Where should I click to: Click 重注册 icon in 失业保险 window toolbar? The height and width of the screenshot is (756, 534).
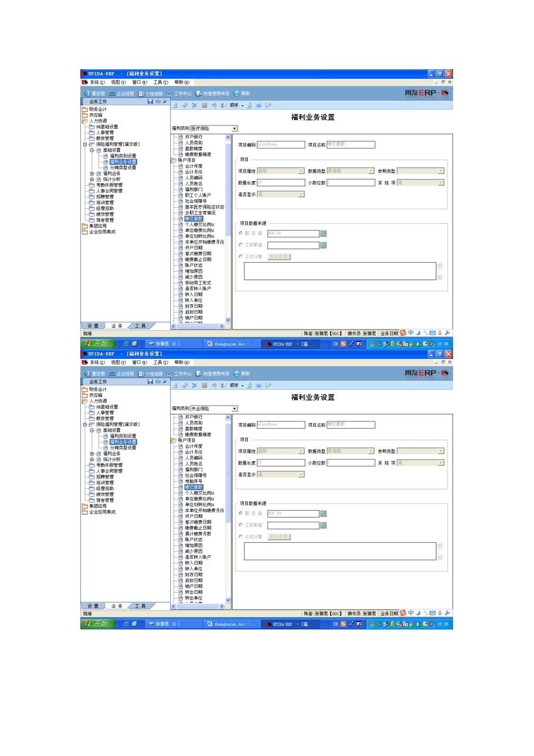click(87, 373)
